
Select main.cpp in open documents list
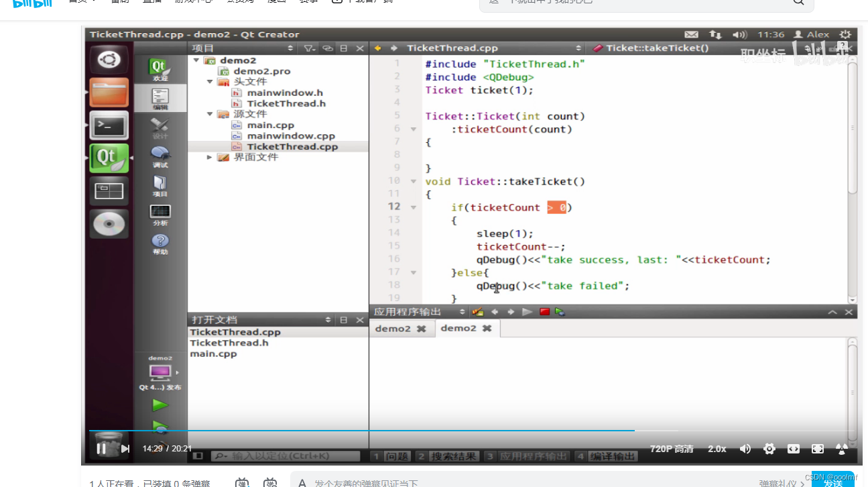[213, 354]
